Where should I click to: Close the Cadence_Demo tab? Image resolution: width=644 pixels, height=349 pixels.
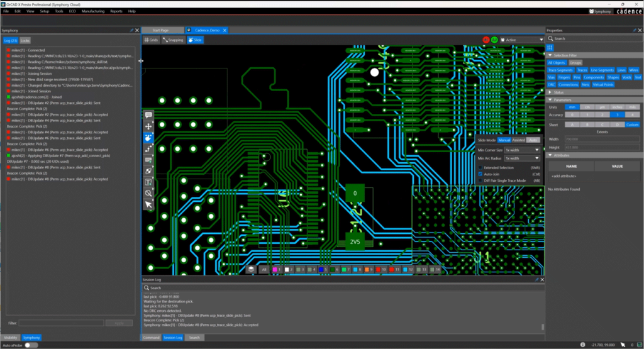click(x=225, y=30)
